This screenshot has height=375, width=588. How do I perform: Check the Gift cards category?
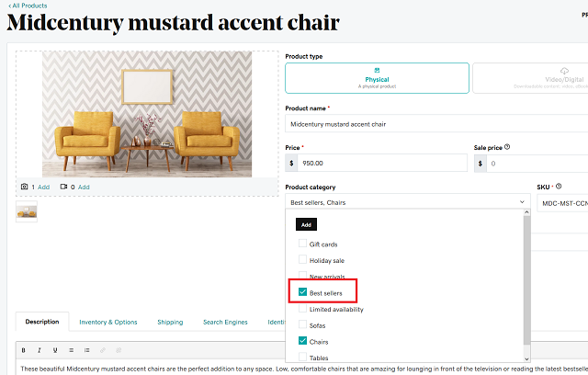click(x=303, y=244)
